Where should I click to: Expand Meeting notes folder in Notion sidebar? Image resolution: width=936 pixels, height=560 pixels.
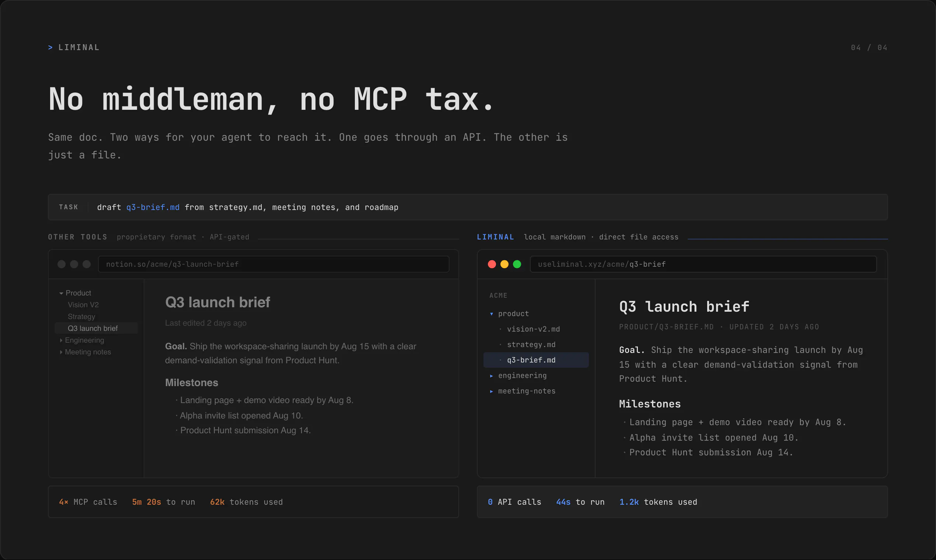click(61, 352)
